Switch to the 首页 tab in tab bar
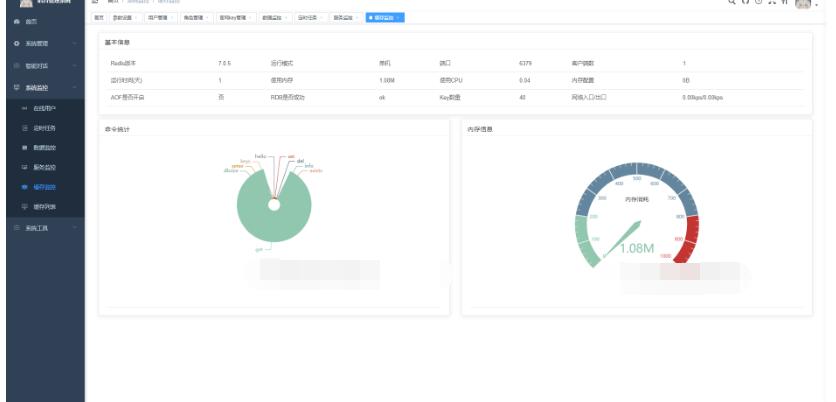836x402 pixels. click(99, 18)
